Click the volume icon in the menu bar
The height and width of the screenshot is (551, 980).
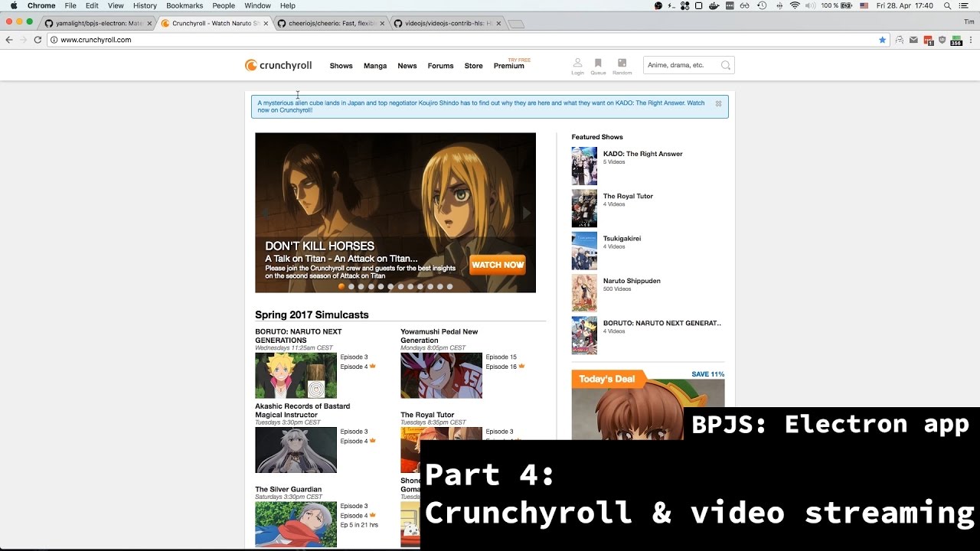click(809, 5)
